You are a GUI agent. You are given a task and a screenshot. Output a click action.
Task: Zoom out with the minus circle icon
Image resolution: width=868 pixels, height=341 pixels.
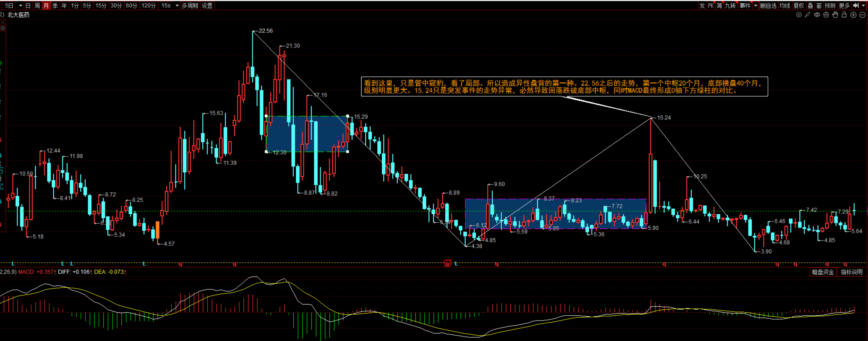862,15
